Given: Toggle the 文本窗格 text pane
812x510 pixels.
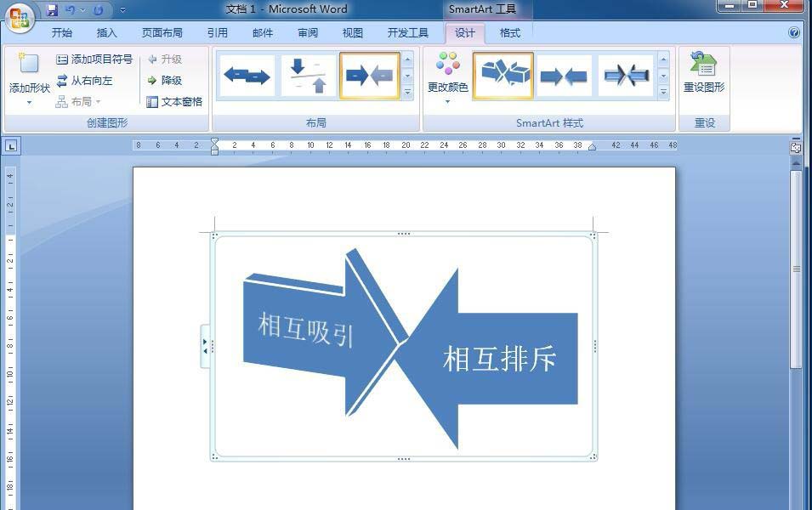Looking at the screenshot, I should (174, 102).
